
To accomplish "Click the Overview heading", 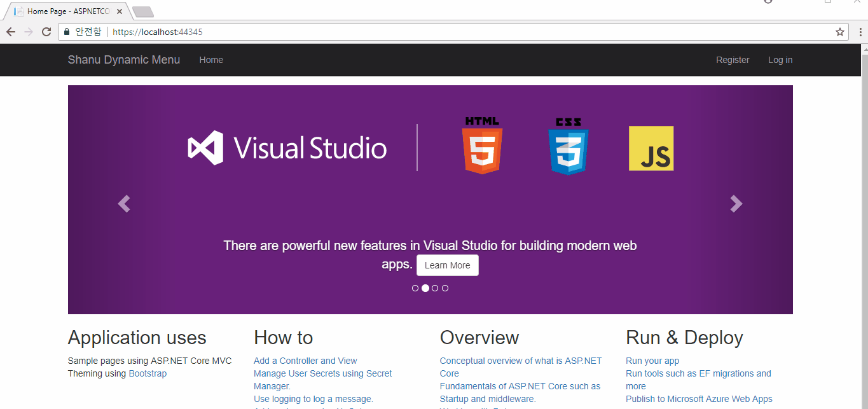I will coord(479,337).
